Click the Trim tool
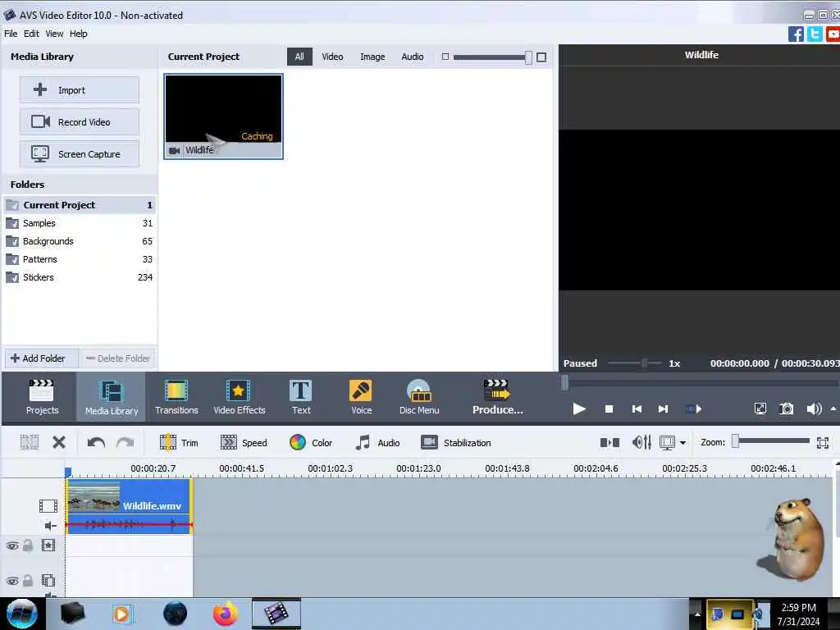The height and width of the screenshot is (630, 840). tap(179, 442)
